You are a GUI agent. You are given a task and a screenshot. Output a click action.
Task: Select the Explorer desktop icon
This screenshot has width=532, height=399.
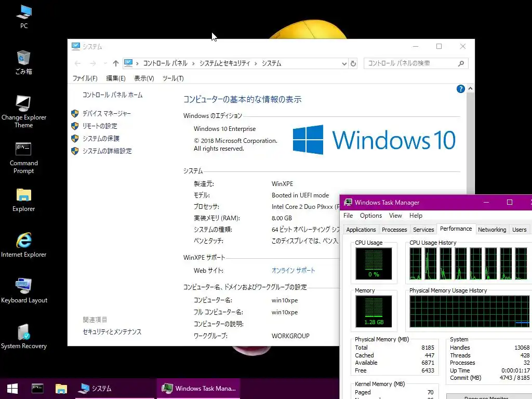tap(24, 200)
